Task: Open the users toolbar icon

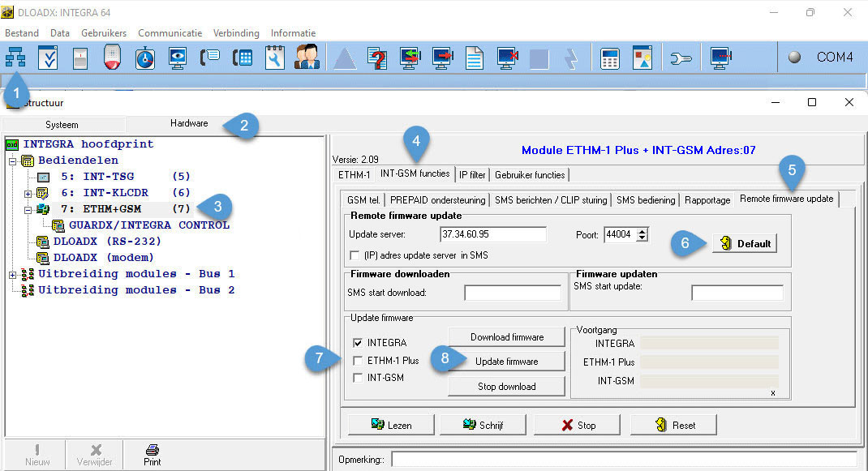Action: click(307, 58)
